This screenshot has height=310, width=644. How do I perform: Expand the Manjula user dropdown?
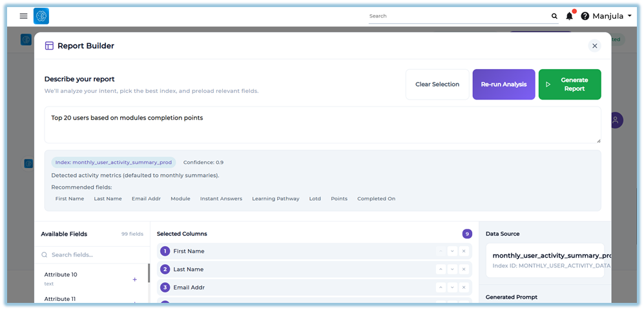611,16
